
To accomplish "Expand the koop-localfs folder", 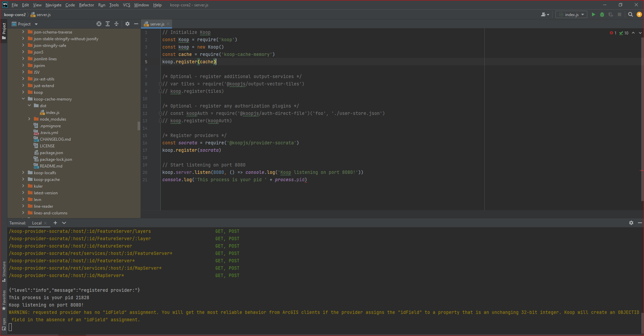I will tap(23, 173).
